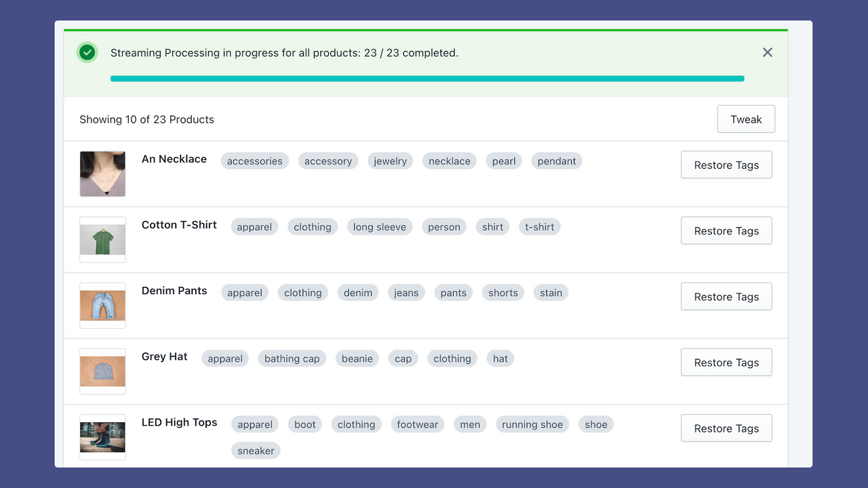This screenshot has height=488, width=868.
Task: Click the 't-shirt' tag
Action: (x=540, y=226)
